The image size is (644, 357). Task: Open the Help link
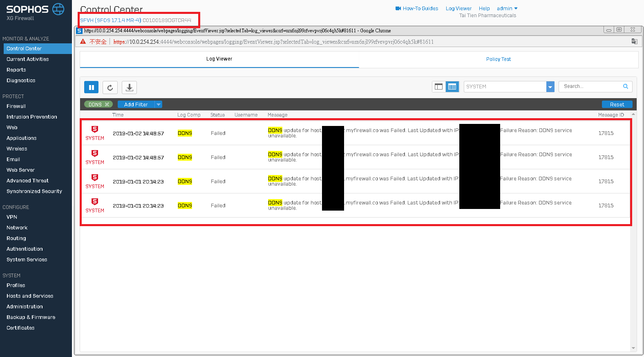[x=484, y=8]
